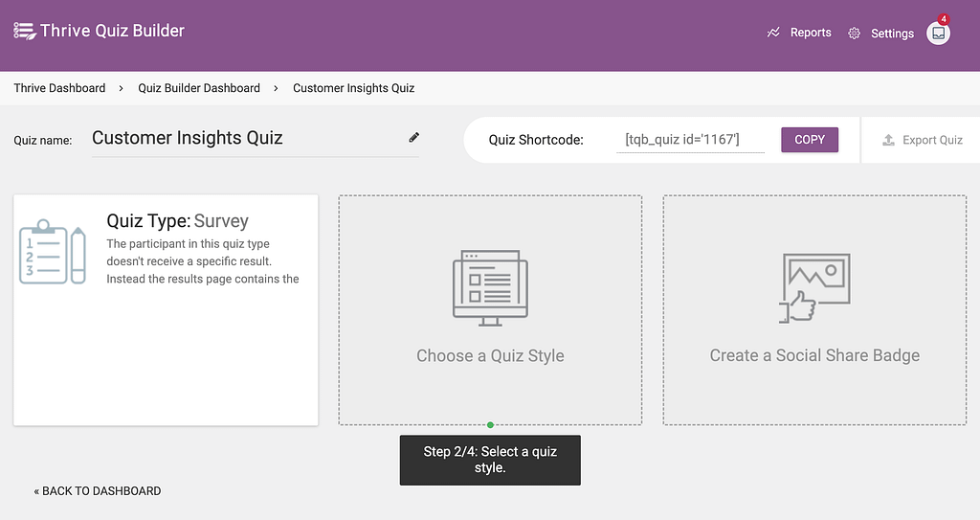Click the Export Quiz upload icon
This screenshot has width=980, height=520.
pyautogui.click(x=887, y=140)
